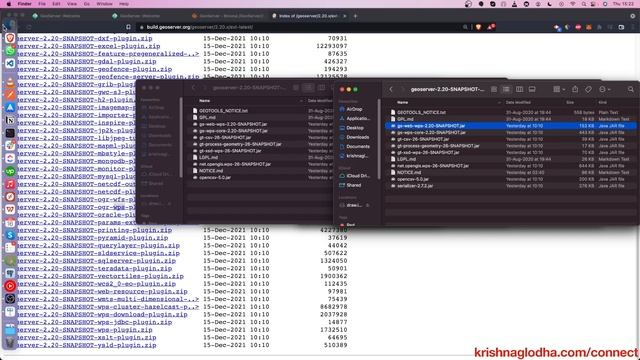Image resolution: width=640 pixels, height=360 pixels.
Task: Open the View menu
Action: pyautogui.click(x=72, y=4)
